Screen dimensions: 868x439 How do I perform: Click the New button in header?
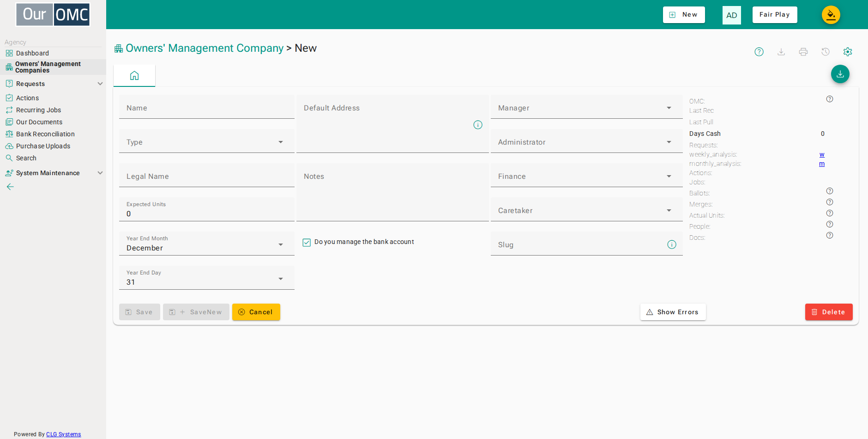click(684, 15)
